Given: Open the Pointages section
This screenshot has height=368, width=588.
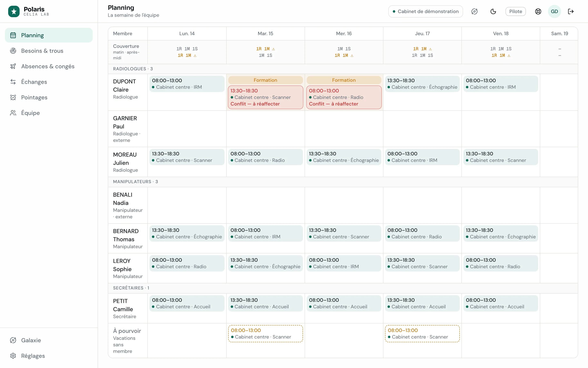Looking at the screenshot, I should [49, 97].
